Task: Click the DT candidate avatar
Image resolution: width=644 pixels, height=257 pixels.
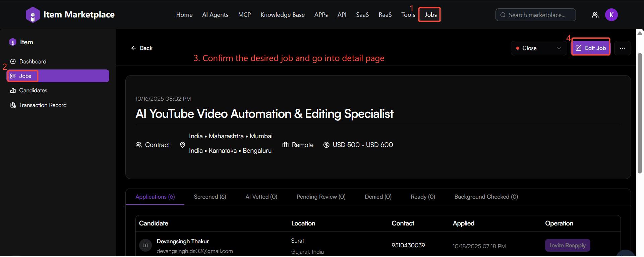Action: [x=145, y=246]
